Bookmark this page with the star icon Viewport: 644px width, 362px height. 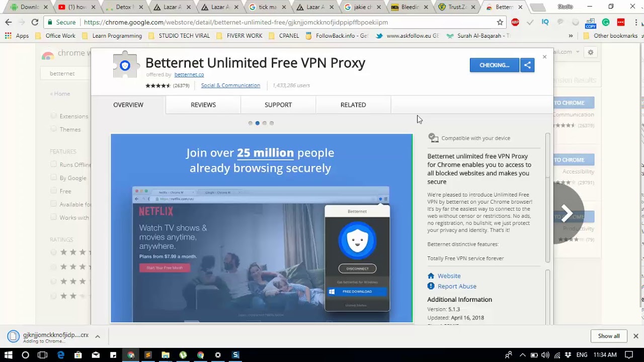click(x=500, y=22)
